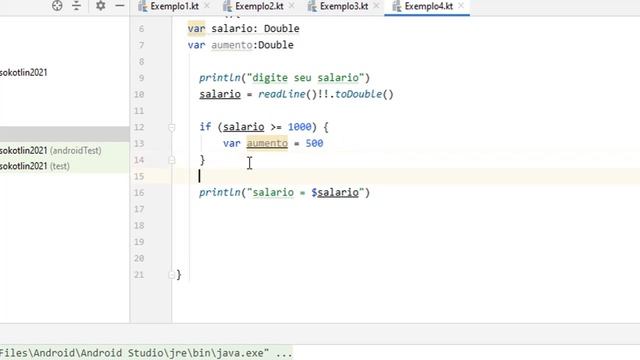Click the Kotlin file icon on Exemplo1.kt tab
Image resolution: width=640 pixels, height=360 pixels.
point(142,6)
